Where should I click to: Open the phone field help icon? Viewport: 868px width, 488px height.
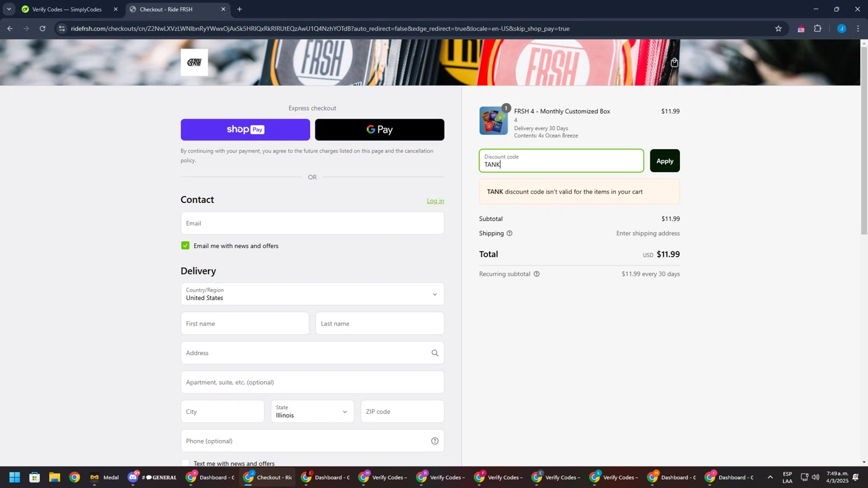point(435,441)
